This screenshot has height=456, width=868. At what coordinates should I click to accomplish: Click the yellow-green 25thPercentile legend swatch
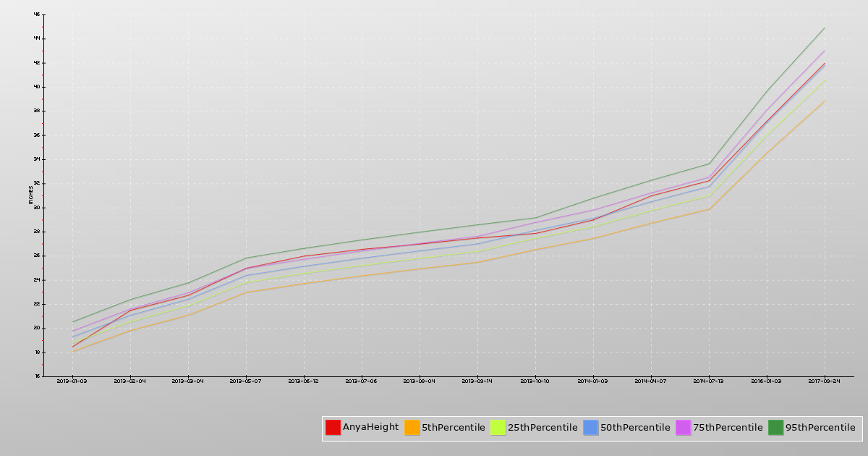pyautogui.click(x=498, y=428)
